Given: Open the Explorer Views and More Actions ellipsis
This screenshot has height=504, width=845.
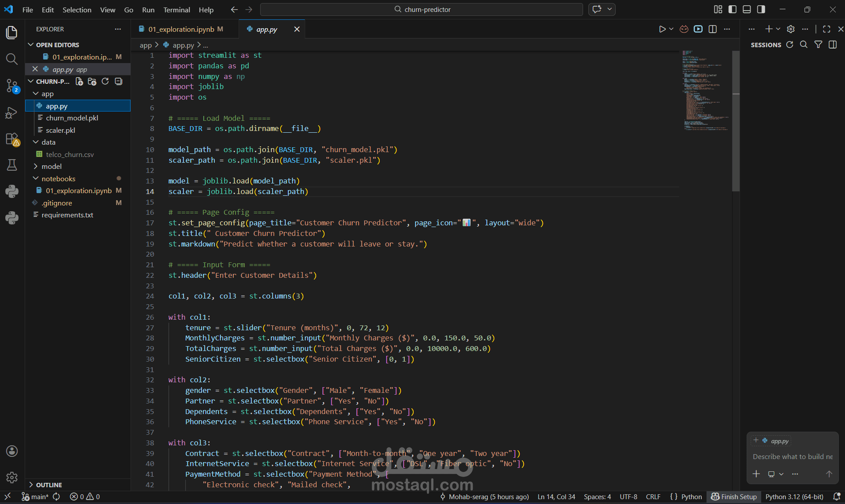Looking at the screenshot, I should coord(118,29).
